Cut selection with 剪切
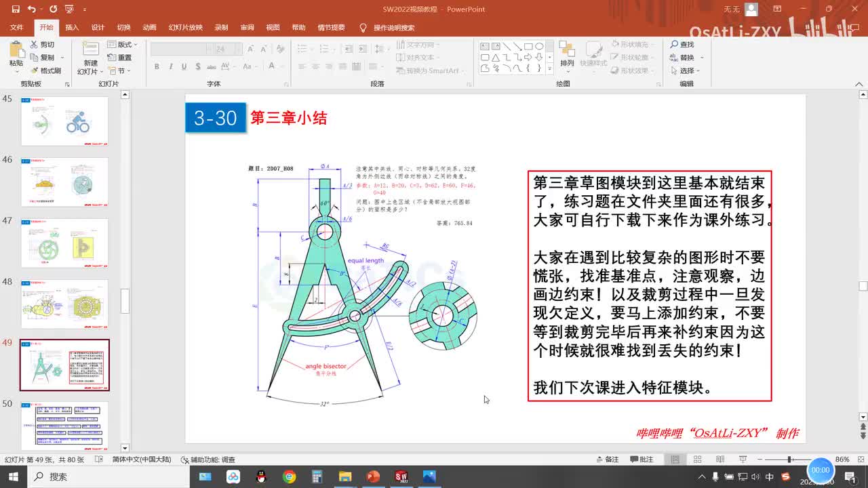Image resolution: width=868 pixels, height=488 pixels. pyautogui.click(x=42, y=45)
